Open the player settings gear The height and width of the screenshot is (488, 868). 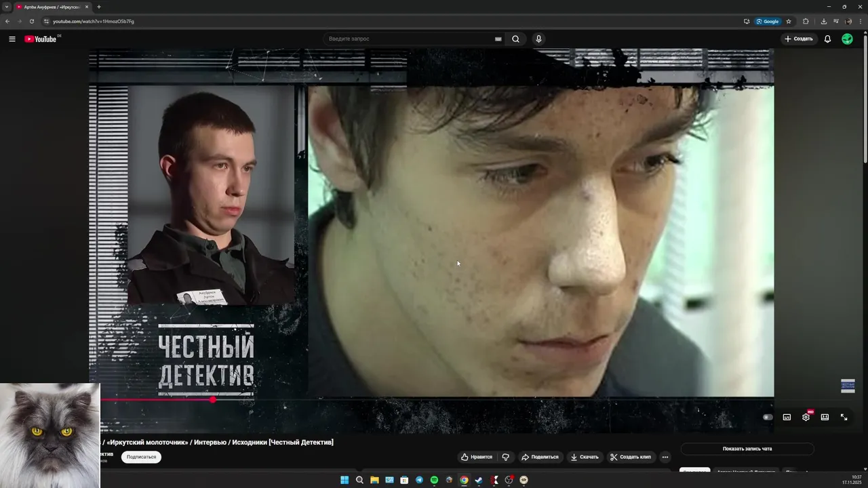tap(806, 418)
